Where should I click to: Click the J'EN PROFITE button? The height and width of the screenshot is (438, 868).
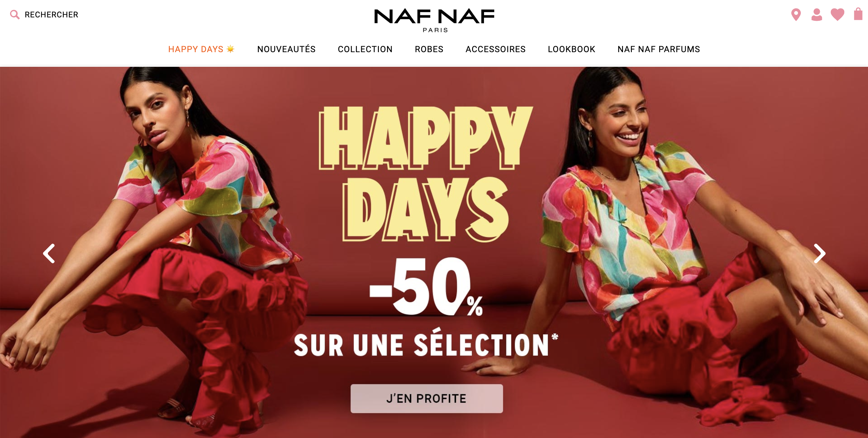click(x=427, y=399)
